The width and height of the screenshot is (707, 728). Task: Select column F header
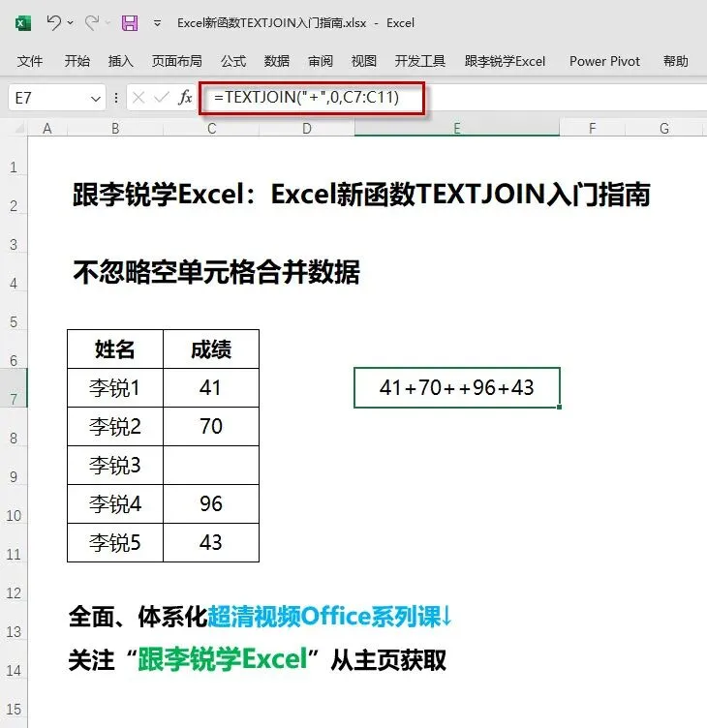pyautogui.click(x=593, y=128)
